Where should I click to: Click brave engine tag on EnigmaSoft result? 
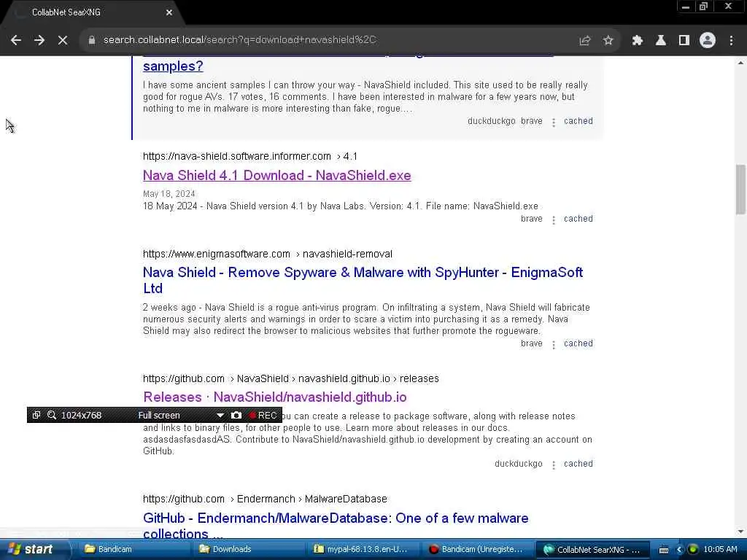tap(531, 343)
